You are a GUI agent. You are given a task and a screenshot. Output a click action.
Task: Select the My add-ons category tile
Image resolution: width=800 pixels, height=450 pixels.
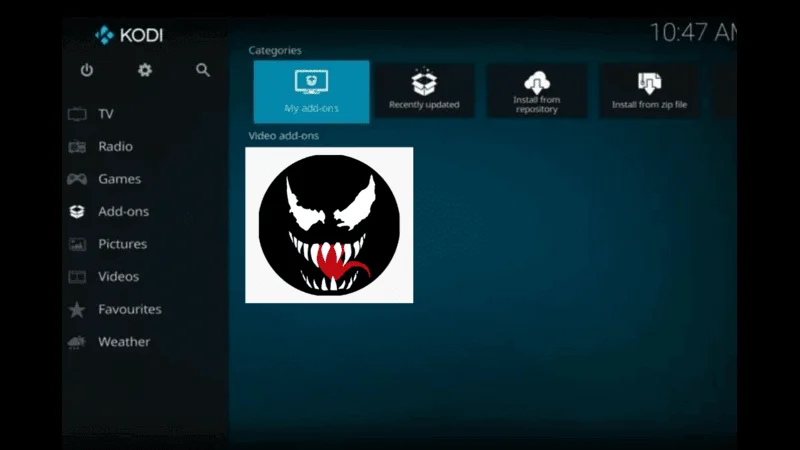311,92
